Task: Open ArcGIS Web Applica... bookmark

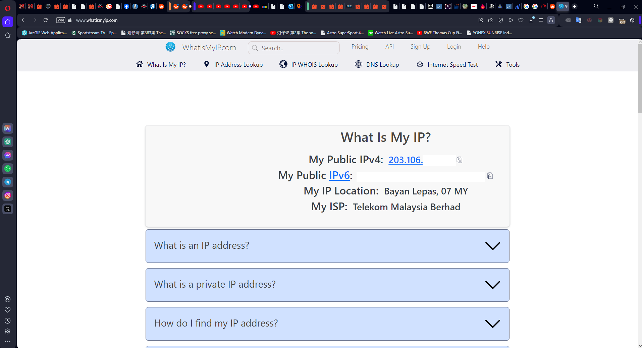Action: pos(45,33)
